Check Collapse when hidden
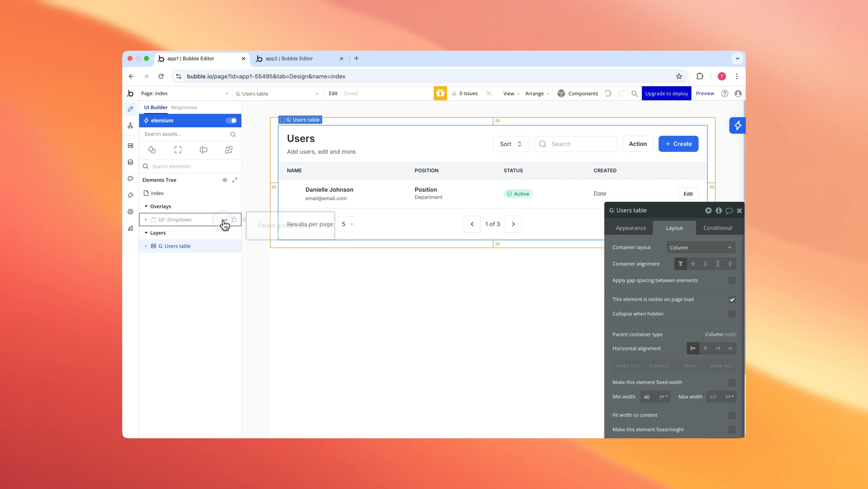 (x=732, y=314)
